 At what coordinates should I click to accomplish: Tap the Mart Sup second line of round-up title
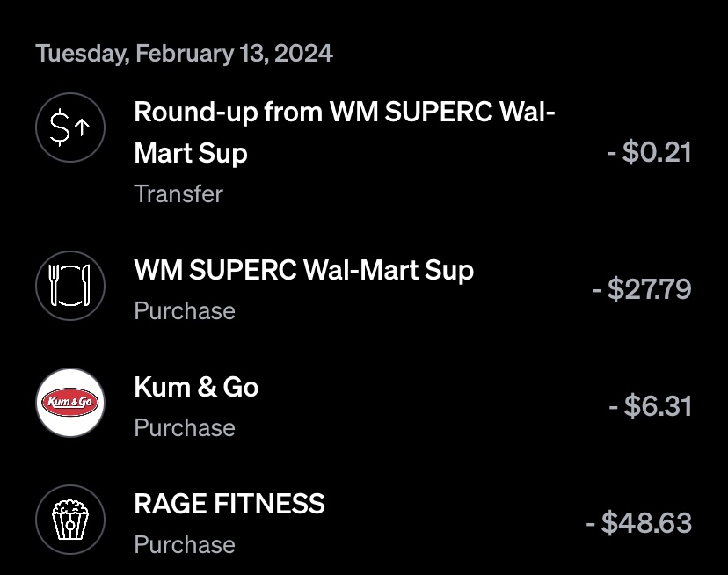coord(191,153)
